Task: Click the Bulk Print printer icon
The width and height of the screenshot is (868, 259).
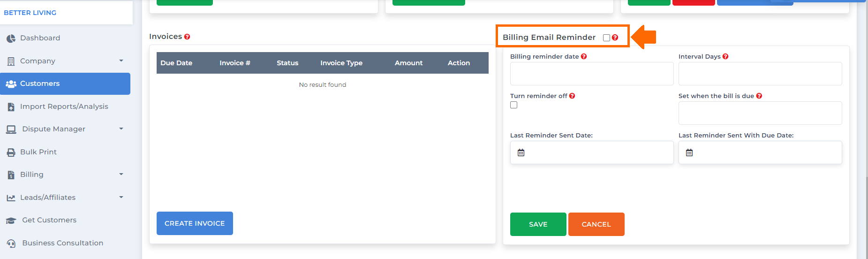Action: 11,152
